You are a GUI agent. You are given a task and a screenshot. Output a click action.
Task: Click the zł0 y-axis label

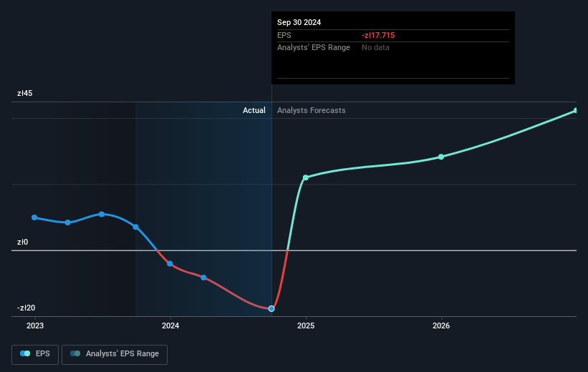[22, 242]
